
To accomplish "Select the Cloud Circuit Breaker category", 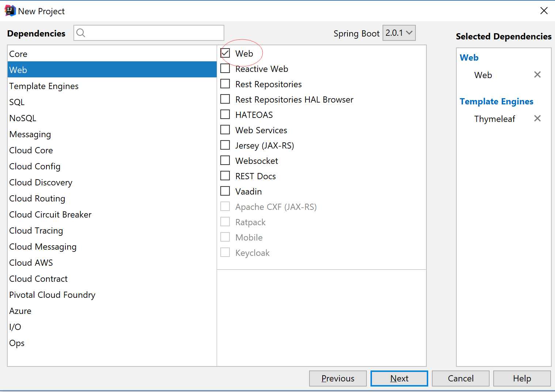I will tap(112, 214).
